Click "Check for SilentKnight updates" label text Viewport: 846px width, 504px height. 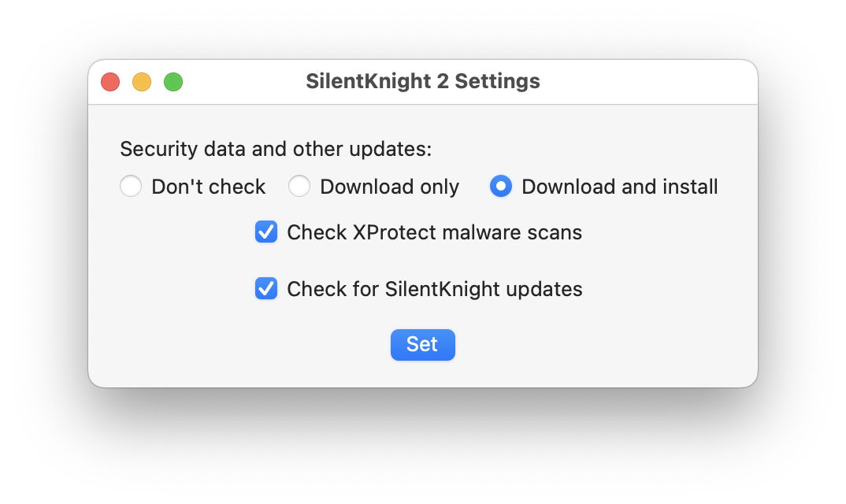(434, 289)
